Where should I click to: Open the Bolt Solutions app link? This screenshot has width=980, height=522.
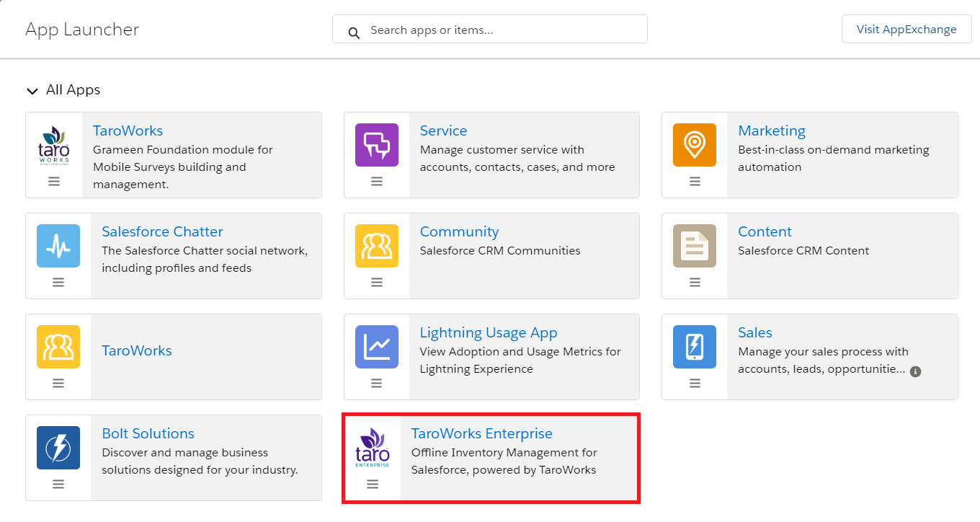[148, 433]
